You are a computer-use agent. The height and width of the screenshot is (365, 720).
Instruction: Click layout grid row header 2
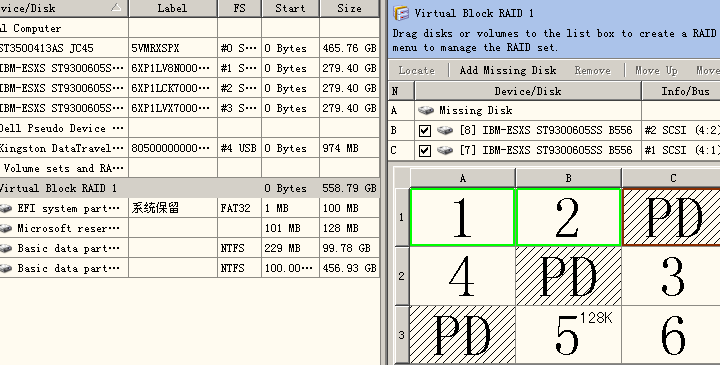(402, 276)
